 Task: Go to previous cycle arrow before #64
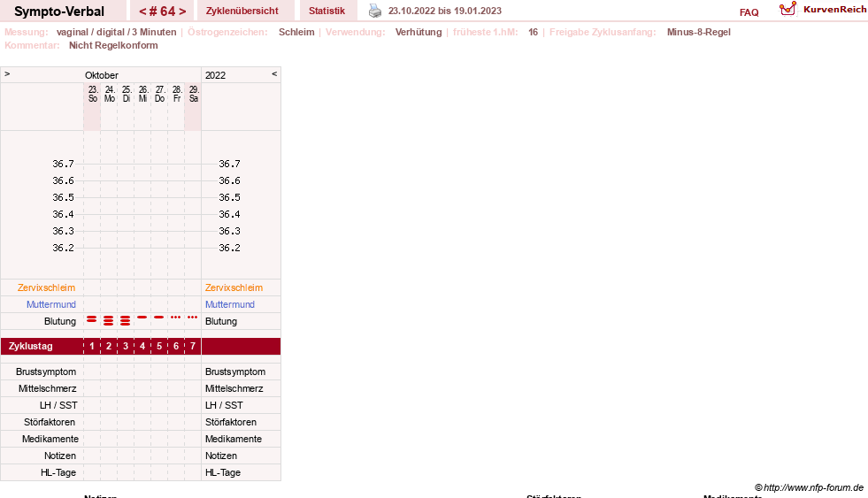pos(142,11)
